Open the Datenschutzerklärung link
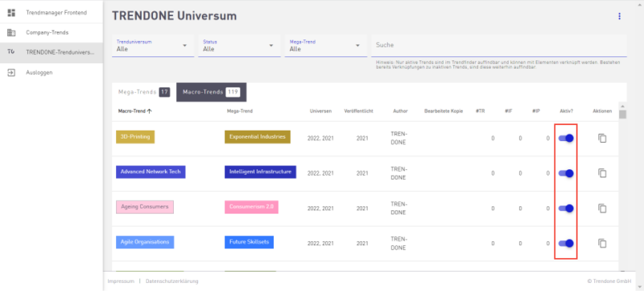The width and height of the screenshot is (644, 291). point(171,281)
